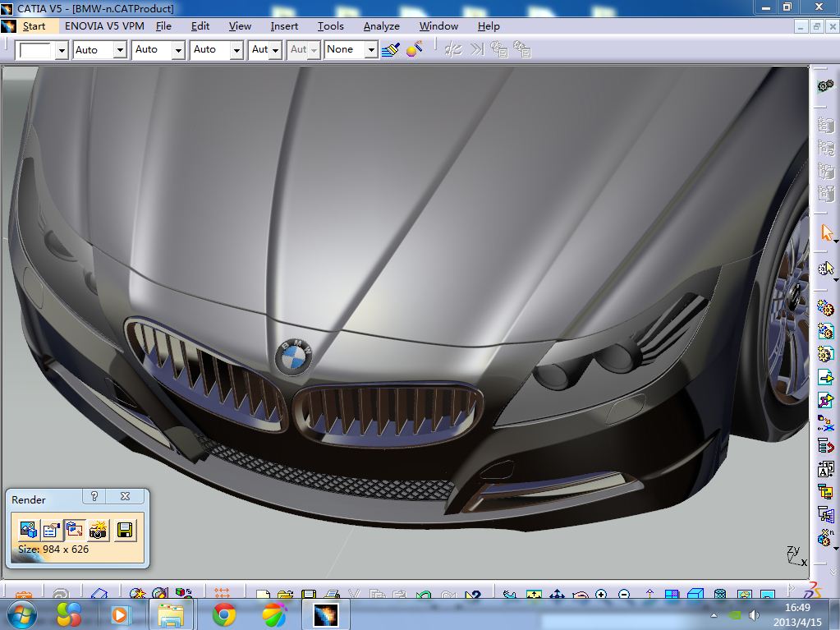Click the CATIA taskbar button
This screenshot has width=840, height=630.
(325, 614)
